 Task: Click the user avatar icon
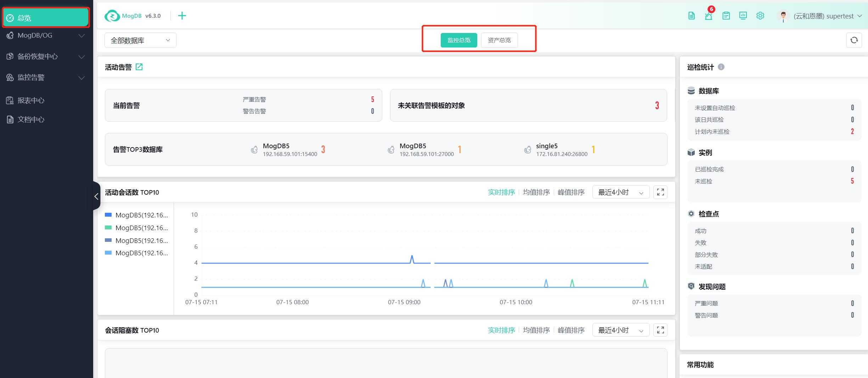click(x=783, y=16)
